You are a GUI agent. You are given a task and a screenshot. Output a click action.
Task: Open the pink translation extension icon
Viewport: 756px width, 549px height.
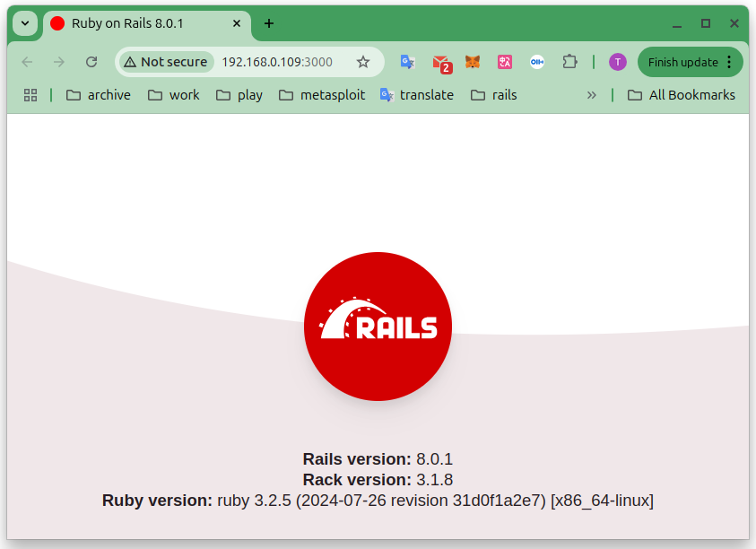click(505, 62)
